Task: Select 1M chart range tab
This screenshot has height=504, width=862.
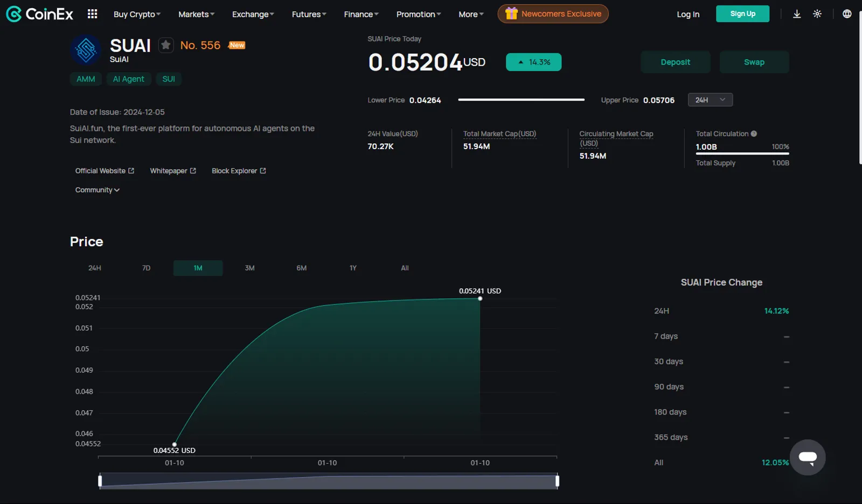Action: 198,268
